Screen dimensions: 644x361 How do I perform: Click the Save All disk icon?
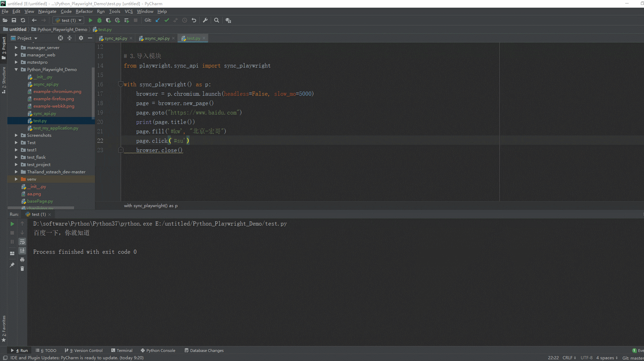[14, 20]
